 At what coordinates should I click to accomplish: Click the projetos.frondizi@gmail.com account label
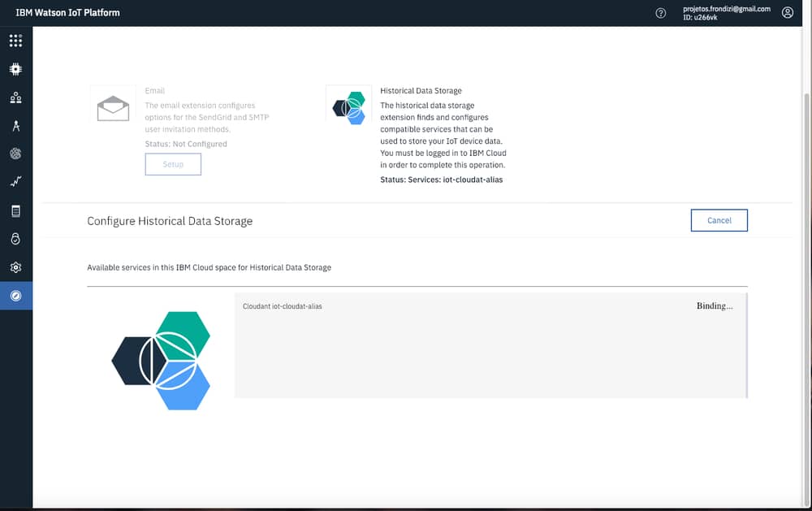tap(726, 9)
